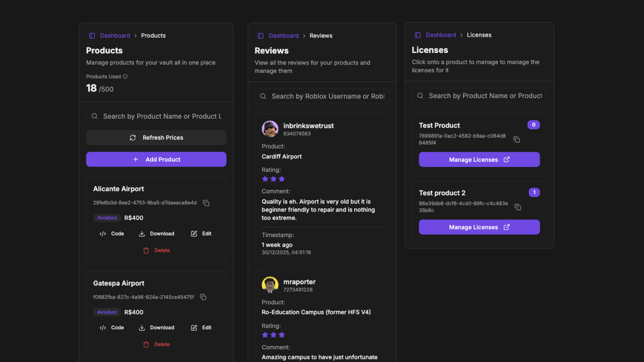This screenshot has width=644, height=362.
Task: Click Add Product button
Action: click(x=156, y=160)
